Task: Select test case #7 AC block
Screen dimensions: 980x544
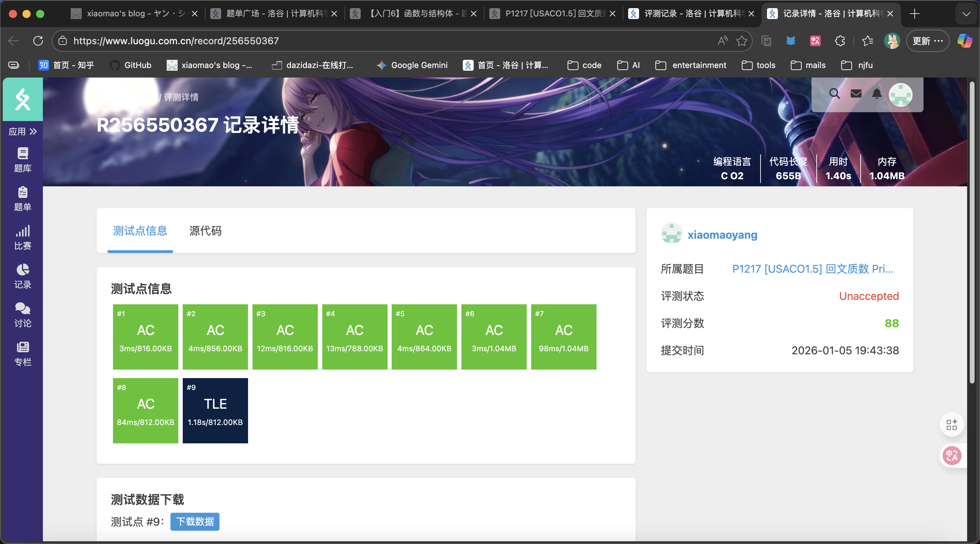Action: 563,337
